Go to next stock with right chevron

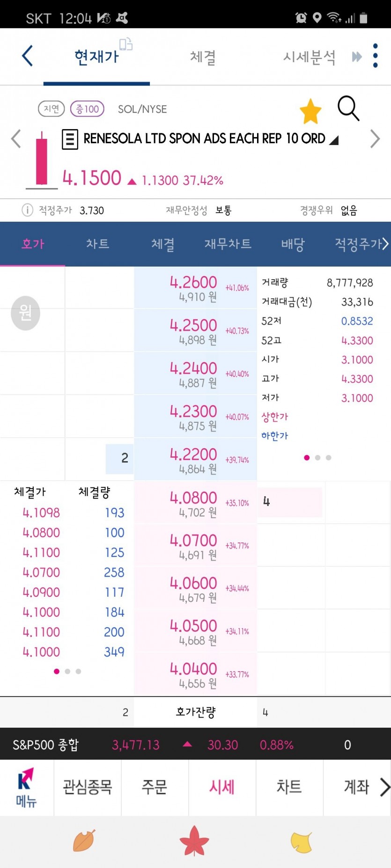[375, 139]
